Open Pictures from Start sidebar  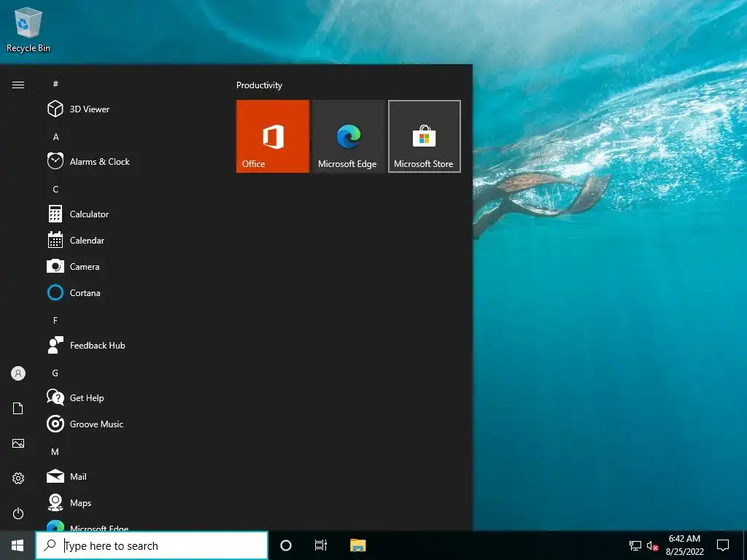[x=18, y=443]
